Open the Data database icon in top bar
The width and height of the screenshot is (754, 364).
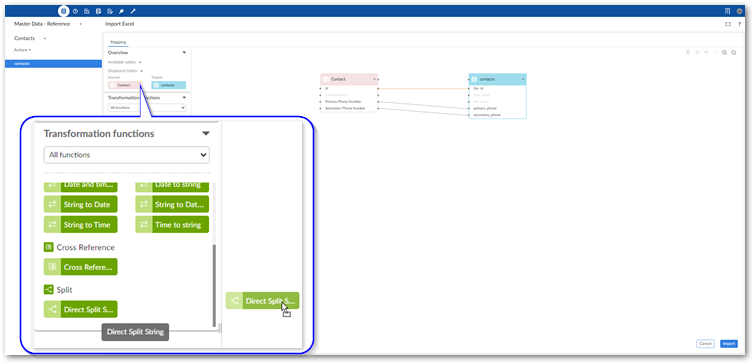click(63, 11)
